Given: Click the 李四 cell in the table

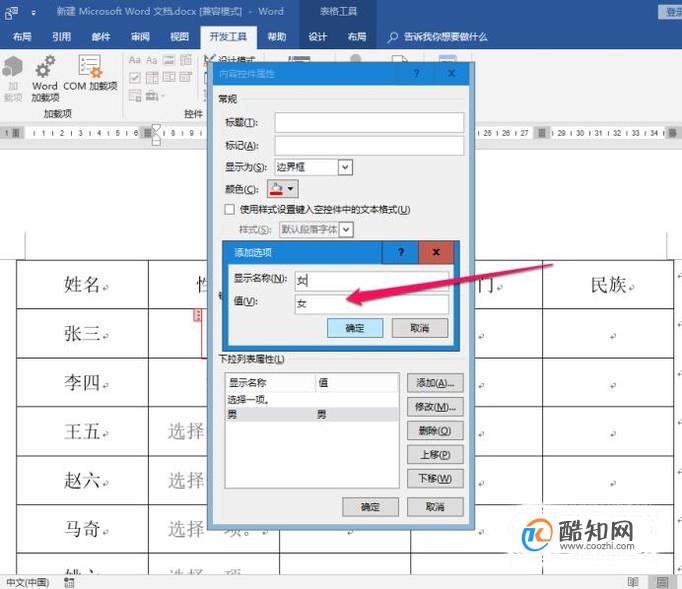Looking at the screenshot, I should (x=83, y=383).
